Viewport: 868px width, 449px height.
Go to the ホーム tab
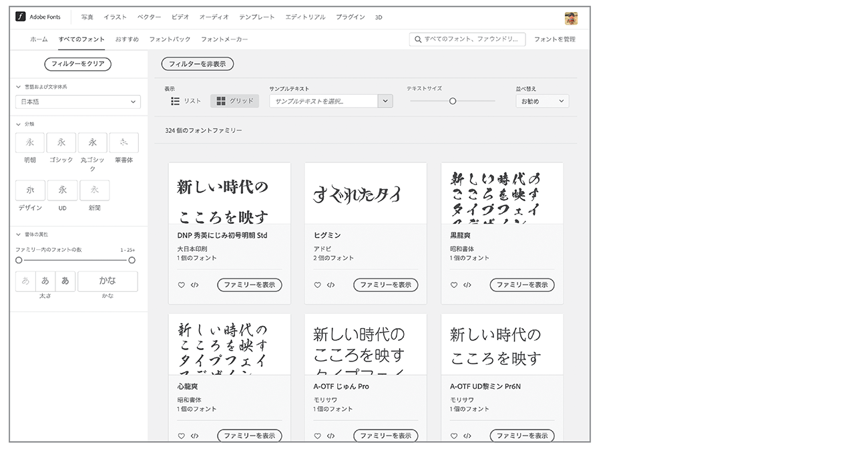pos(39,39)
